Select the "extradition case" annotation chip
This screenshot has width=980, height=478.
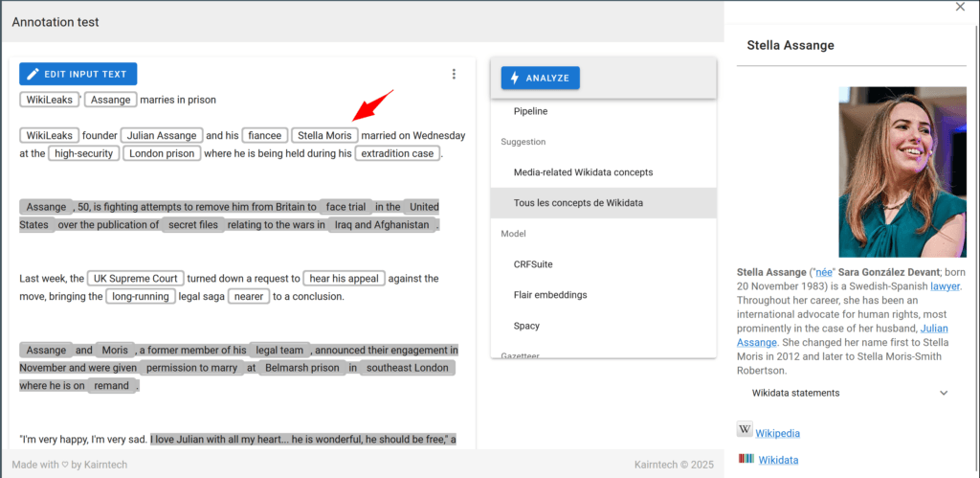pos(397,153)
